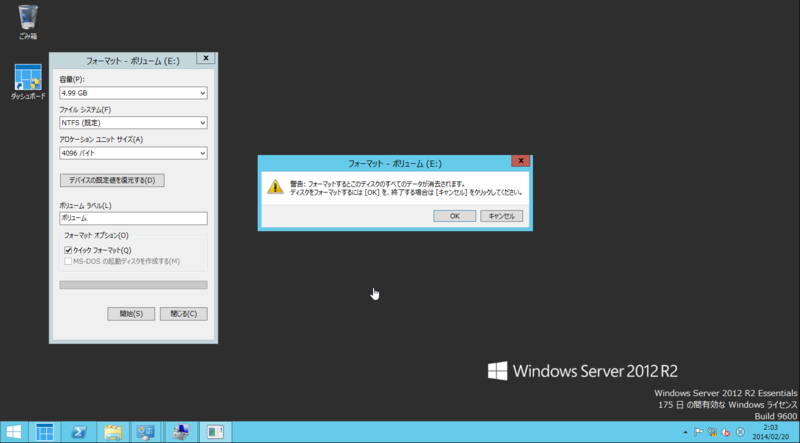
Task: Confirm formatting with the OK button
Action: (x=455, y=216)
